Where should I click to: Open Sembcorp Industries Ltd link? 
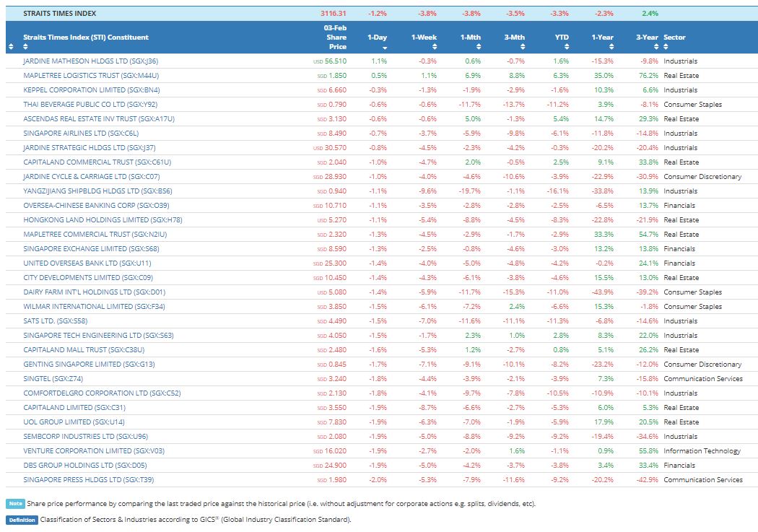pyautogui.click(x=86, y=437)
